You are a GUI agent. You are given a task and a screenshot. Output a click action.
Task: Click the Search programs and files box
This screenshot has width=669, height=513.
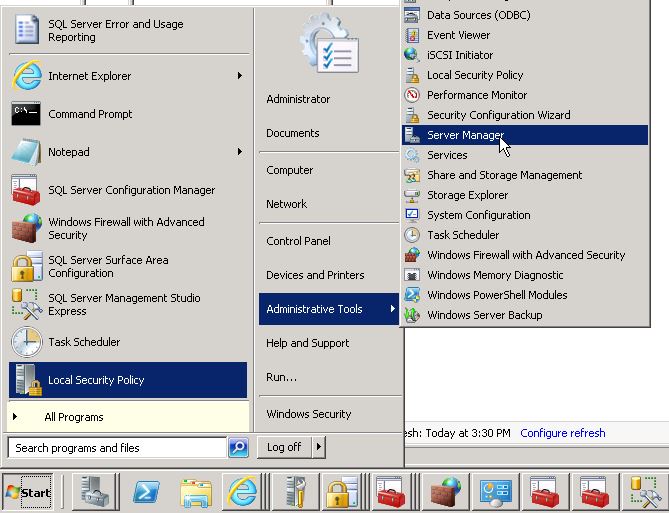point(117,448)
